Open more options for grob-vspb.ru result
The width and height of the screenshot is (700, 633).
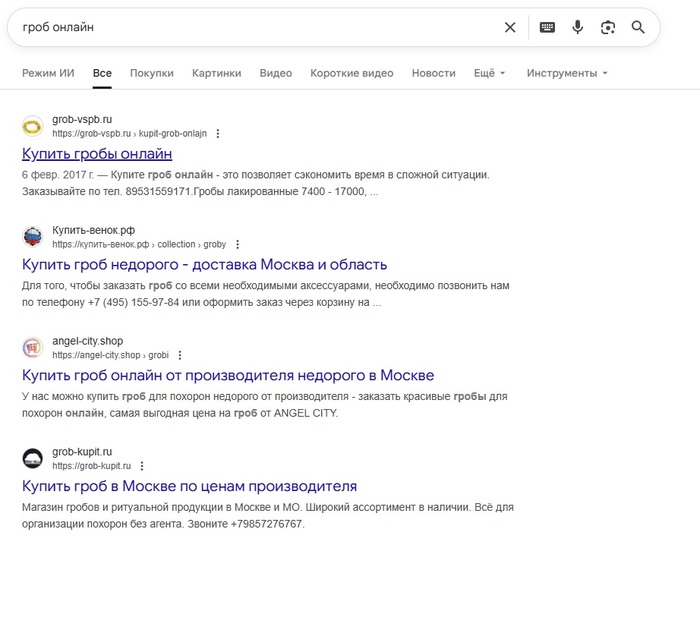[x=218, y=133]
